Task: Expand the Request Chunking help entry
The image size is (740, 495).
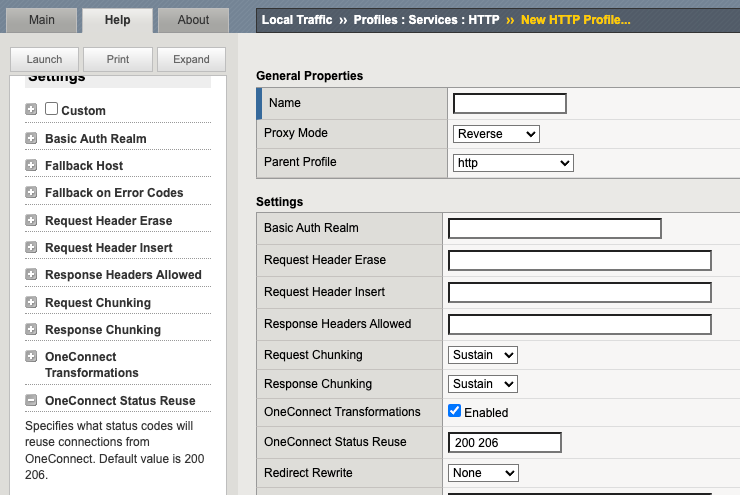Action: click(x=31, y=303)
